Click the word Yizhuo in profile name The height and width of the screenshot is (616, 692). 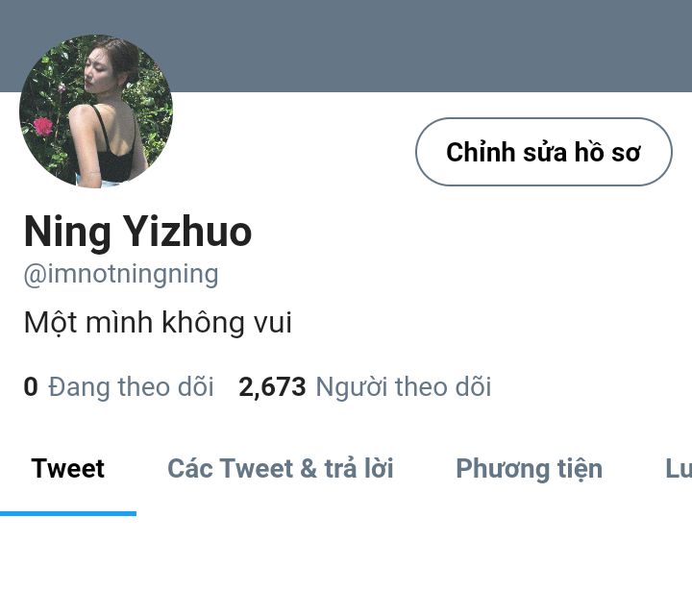pyautogui.click(x=186, y=232)
